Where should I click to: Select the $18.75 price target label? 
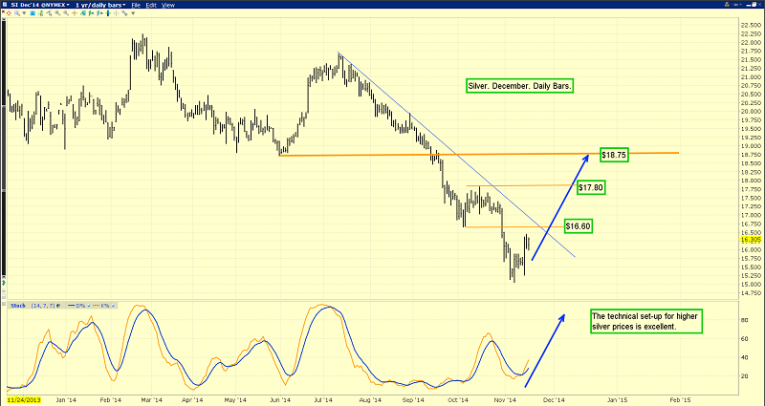click(614, 155)
